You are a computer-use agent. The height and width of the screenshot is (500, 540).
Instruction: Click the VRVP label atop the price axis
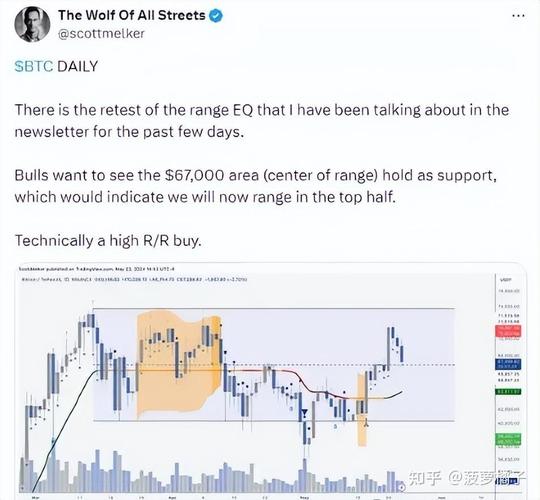point(506,280)
